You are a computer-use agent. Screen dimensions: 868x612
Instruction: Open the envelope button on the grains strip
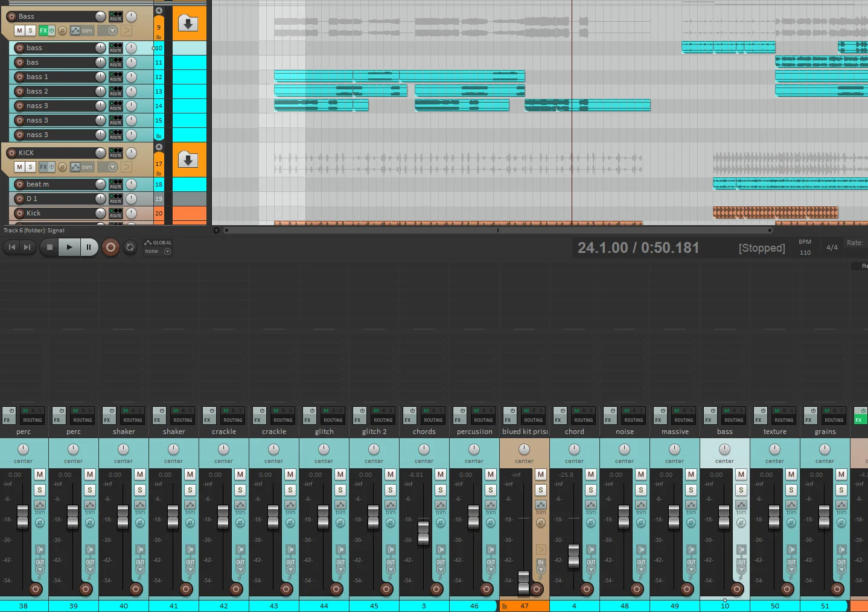(841, 505)
